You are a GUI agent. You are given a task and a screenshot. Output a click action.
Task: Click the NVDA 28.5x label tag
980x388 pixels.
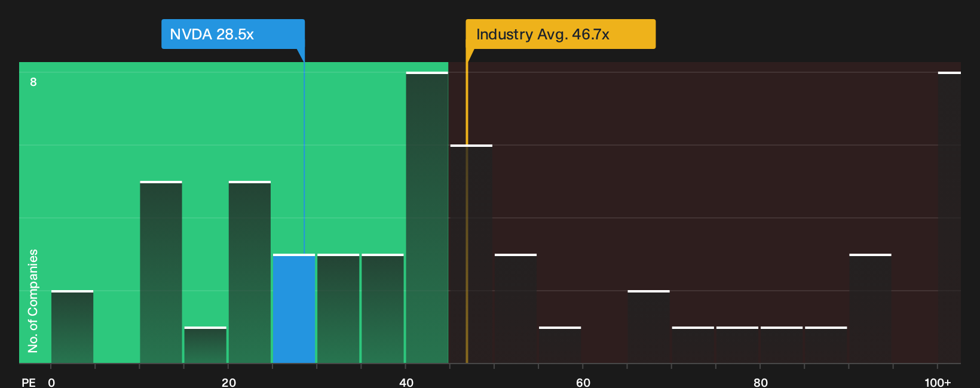click(233, 34)
